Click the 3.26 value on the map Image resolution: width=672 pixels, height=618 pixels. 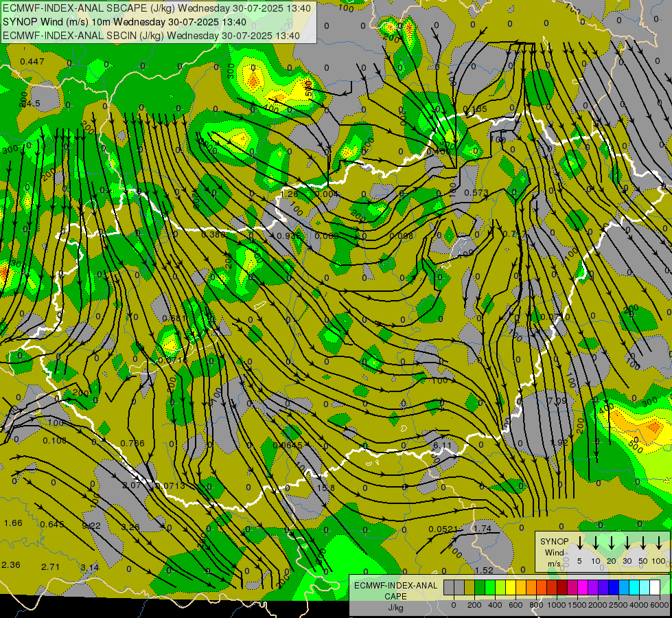[130, 527]
